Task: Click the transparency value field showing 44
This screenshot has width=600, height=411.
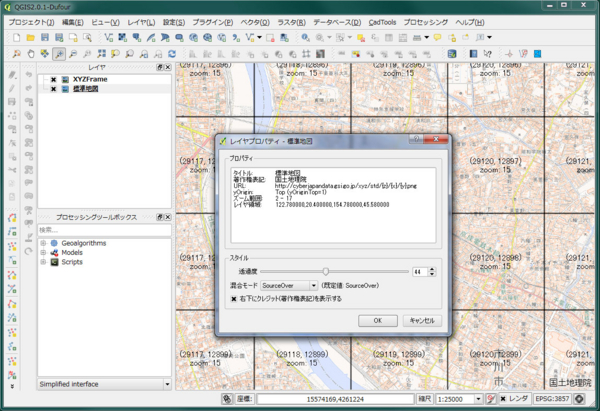Action: pyautogui.click(x=421, y=272)
